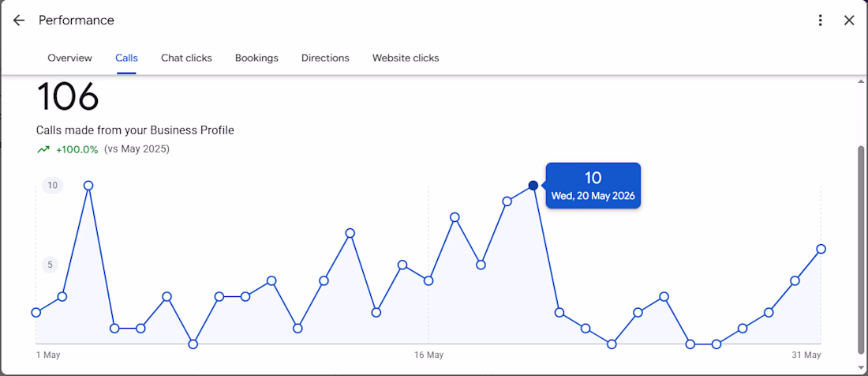Viewport: 868px width, 376px height.
Task: Click the y-axis label 10
Action: [53, 186]
